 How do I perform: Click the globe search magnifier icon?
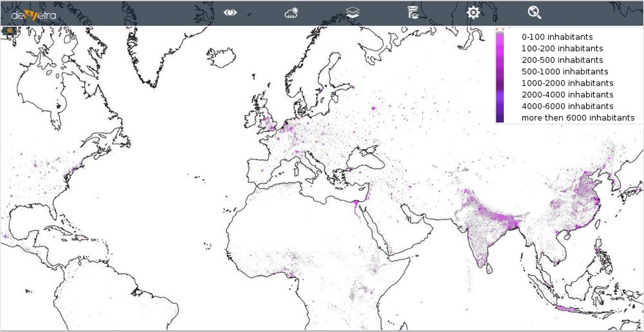[x=534, y=13]
